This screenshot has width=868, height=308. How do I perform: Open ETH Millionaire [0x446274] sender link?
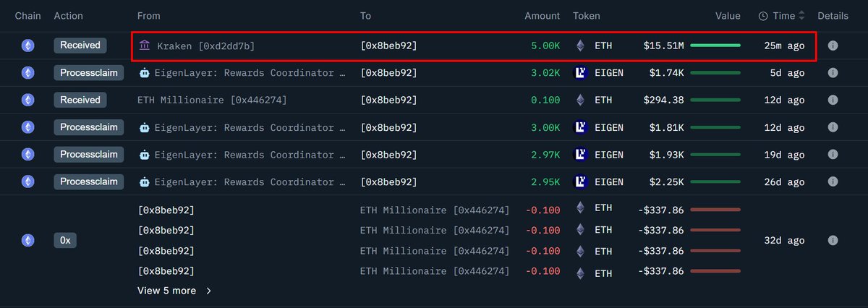click(x=211, y=100)
